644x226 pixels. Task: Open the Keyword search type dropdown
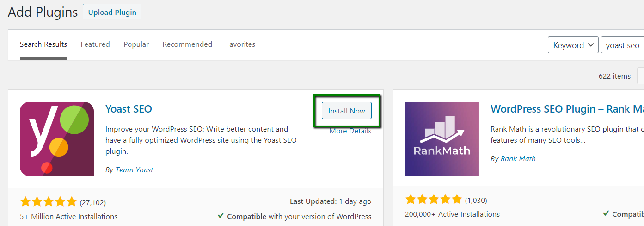click(x=573, y=45)
